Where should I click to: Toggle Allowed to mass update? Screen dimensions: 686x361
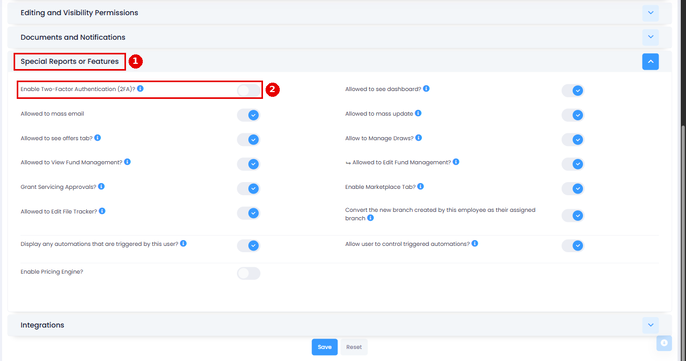click(573, 115)
